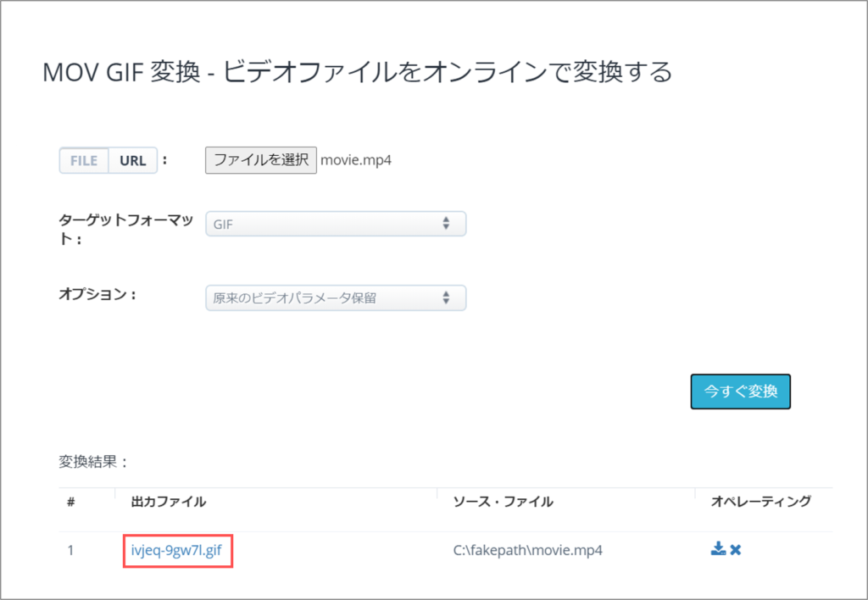Viewport: 868px width, 600px height.
Task: Select row number 1 in results table
Action: pyautogui.click(x=71, y=550)
